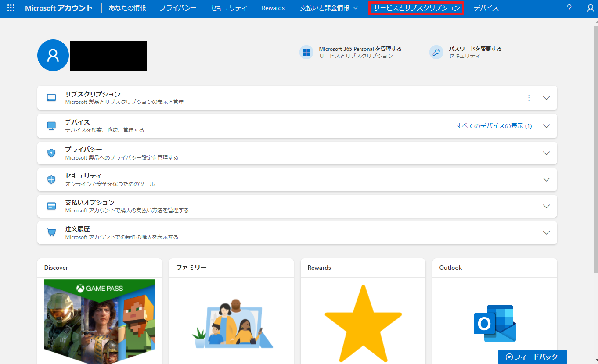Click the Rewards card heading
The width and height of the screenshot is (598, 364).
tap(319, 268)
